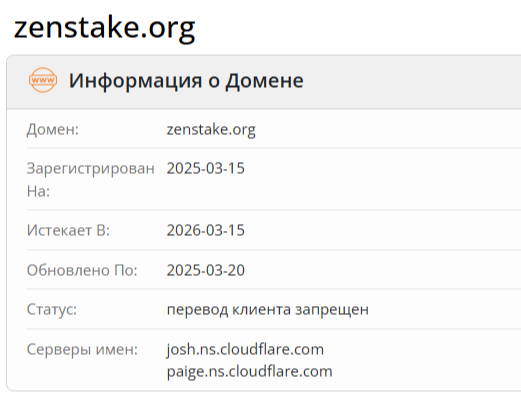Click the Домен: label

[53, 130]
